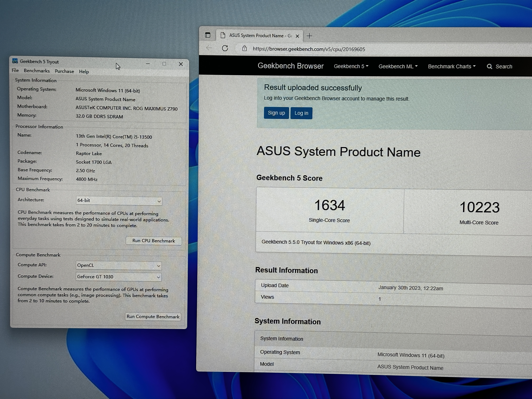
Task: Close the ASUS System Product Name tab
Action: pyautogui.click(x=297, y=36)
